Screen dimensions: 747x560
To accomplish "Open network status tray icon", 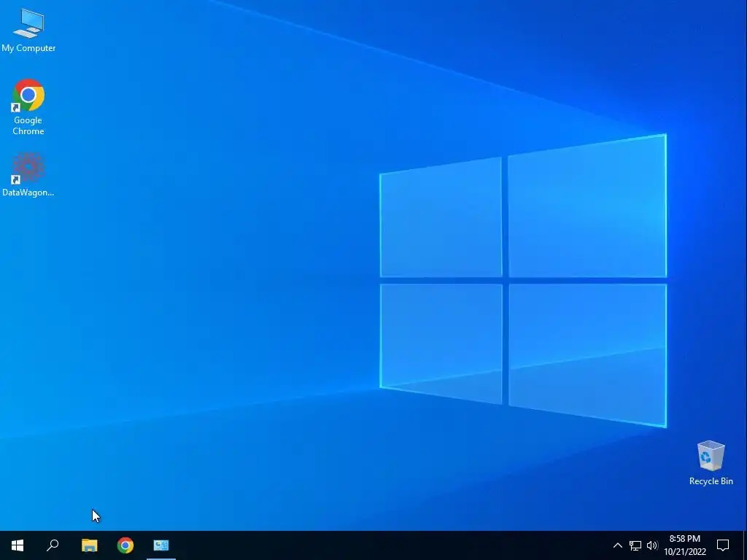I will point(635,545).
